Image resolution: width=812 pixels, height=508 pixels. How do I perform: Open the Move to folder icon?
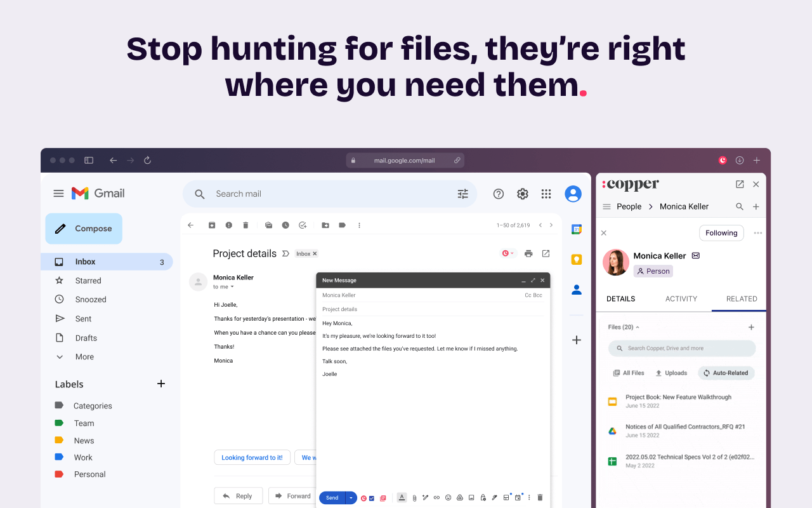click(325, 225)
